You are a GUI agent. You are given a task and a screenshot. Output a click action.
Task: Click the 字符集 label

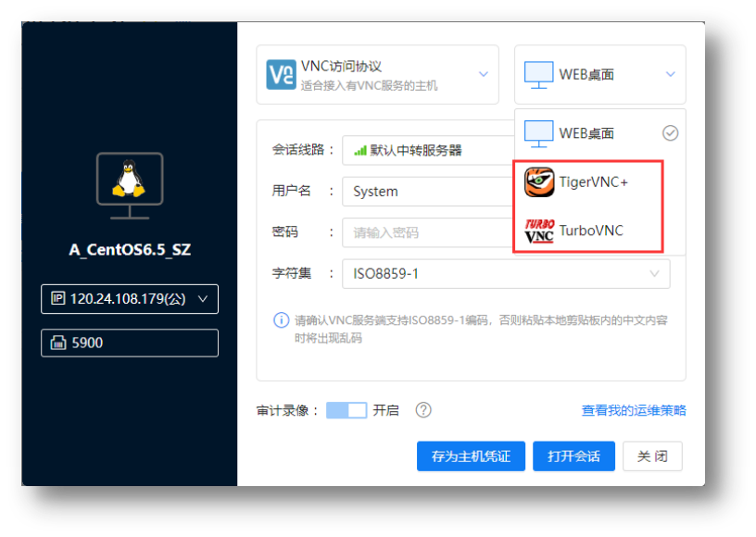292,273
